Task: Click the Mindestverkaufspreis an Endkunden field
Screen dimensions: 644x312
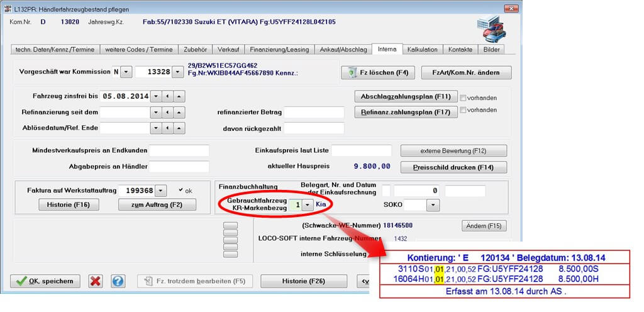Action: point(179,151)
